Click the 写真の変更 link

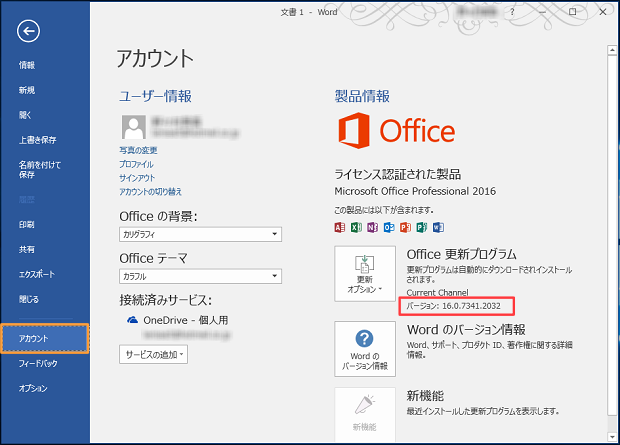[x=138, y=150]
